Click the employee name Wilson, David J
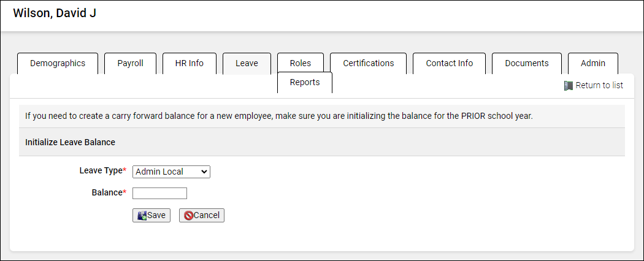The height and width of the screenshot is (261, 644). (55, 13)
